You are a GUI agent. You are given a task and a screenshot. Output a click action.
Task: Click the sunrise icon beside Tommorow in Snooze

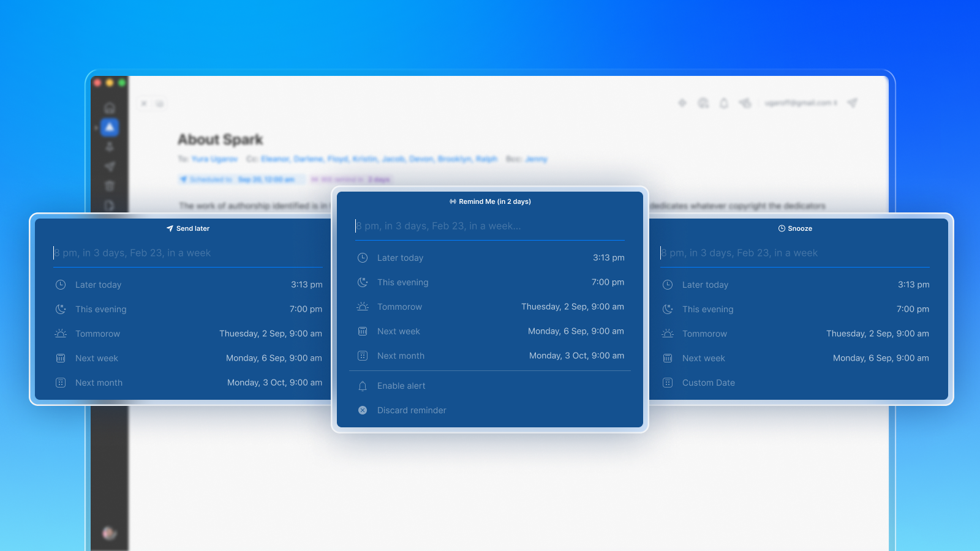coord(668,334)
